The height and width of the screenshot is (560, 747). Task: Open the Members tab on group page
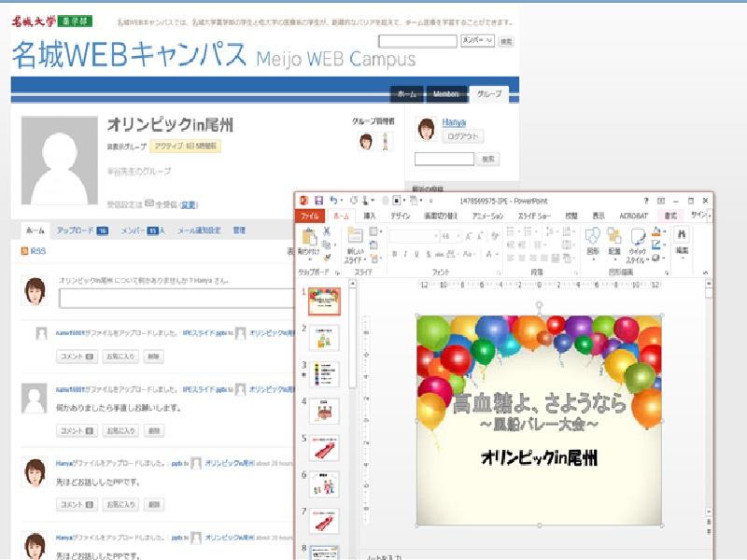click(143, 231)
